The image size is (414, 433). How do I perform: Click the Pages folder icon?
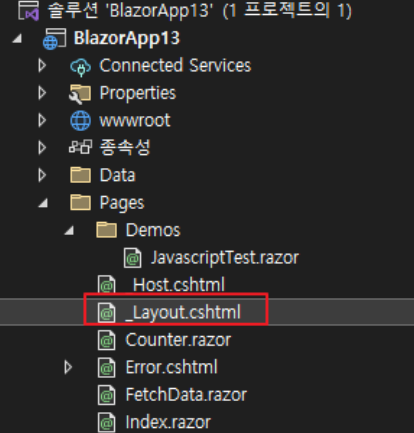[x=80, y=202]
